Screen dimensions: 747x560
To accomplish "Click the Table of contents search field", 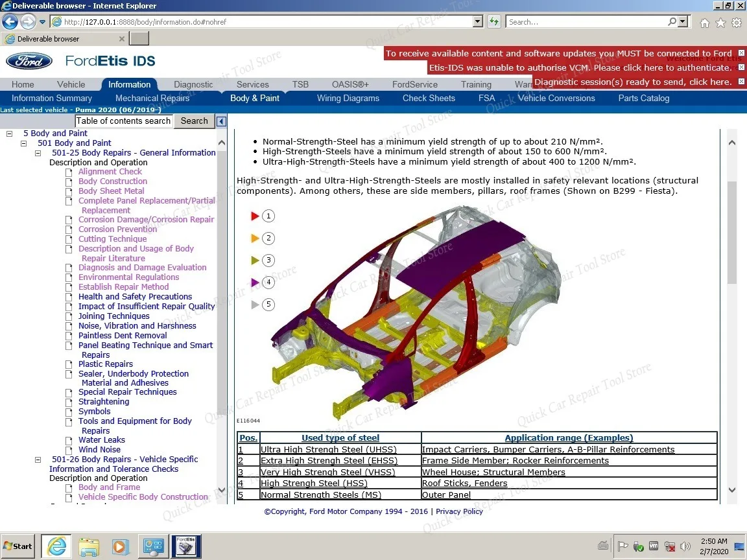I will pyautogui.click(x=123, y=121).
